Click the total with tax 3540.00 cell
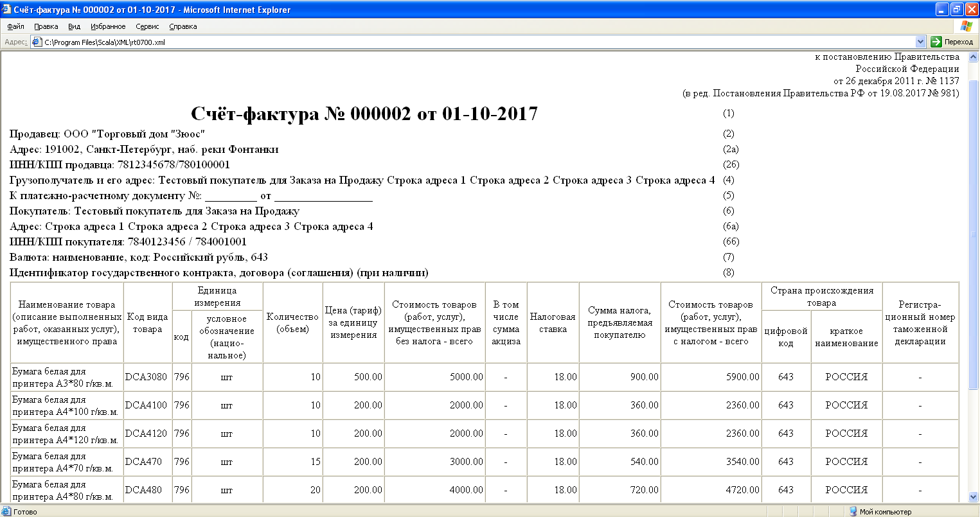Viewport: 980px width, 517px height. [x=711, y=462]
